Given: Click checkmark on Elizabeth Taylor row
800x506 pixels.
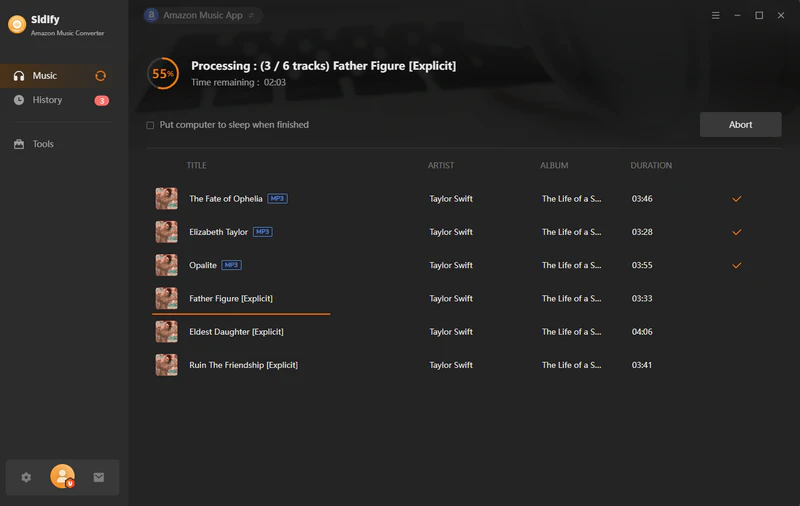Looking at the screenshot, I should pyautogui.click(x=737, y=232).
